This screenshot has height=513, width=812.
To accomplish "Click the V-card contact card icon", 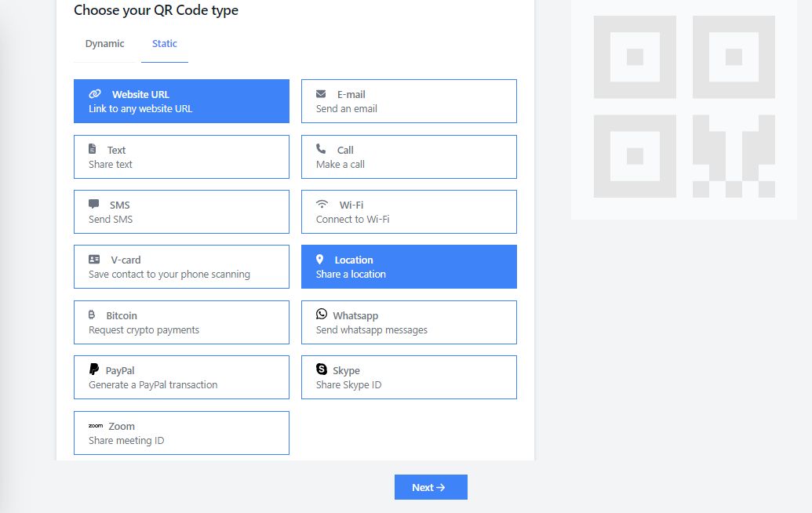I will (94, 260).
